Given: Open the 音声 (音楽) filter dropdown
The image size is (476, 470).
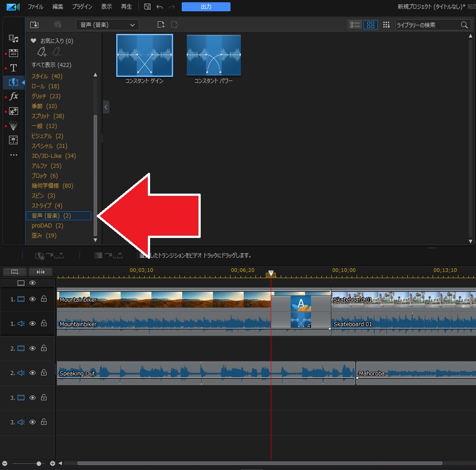Looking at the screenshot, I should [x=107, y=25].
